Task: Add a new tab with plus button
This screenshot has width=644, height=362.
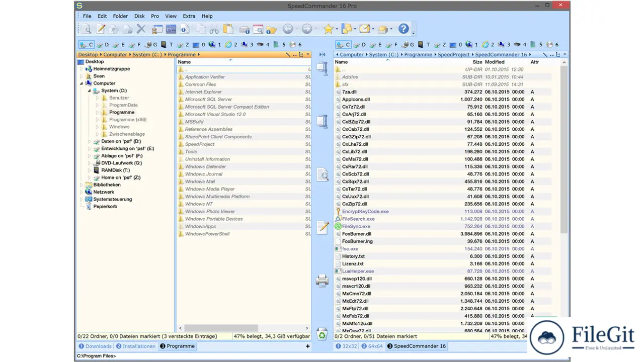Action: point(308,346)
